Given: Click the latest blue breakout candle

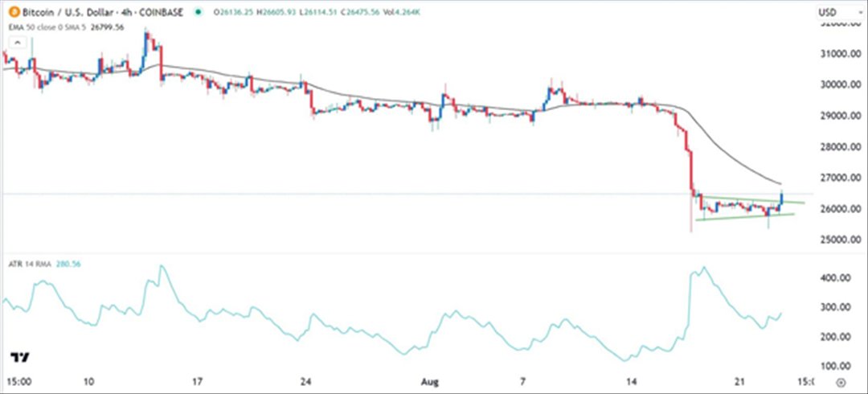Looking at the screenshot, I should click(782, 199).
